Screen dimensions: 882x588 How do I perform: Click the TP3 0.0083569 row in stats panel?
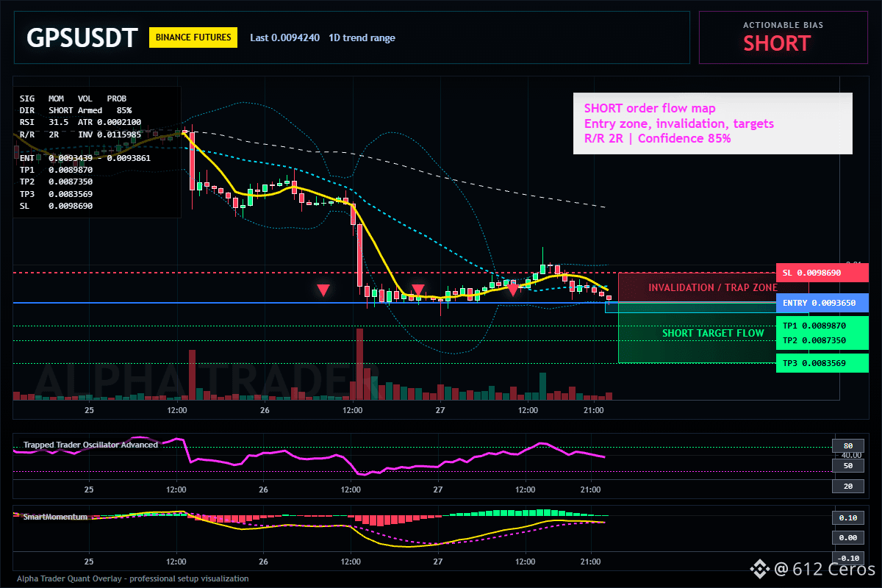coord(56,194)
